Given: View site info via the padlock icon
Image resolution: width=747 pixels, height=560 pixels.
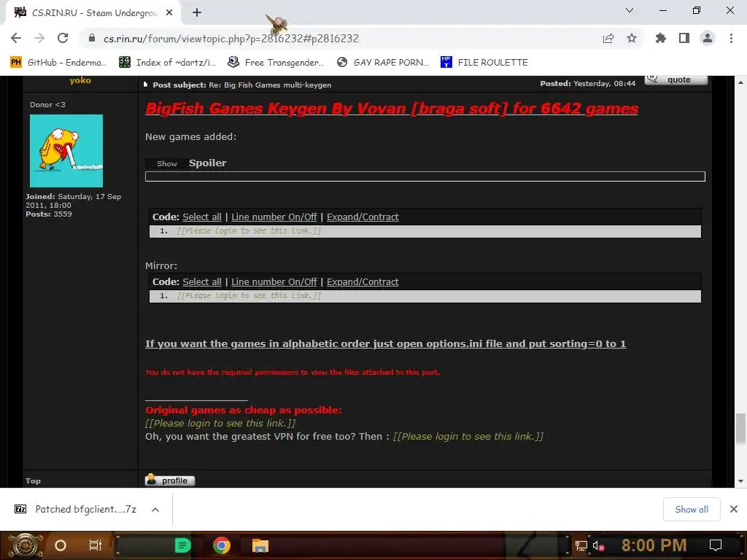Looking at the screenshot, I should pos(92,38).
